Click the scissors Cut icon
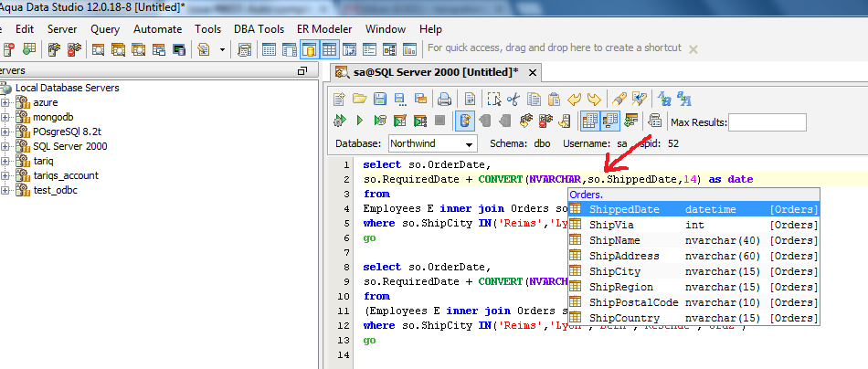 point(513,99)
